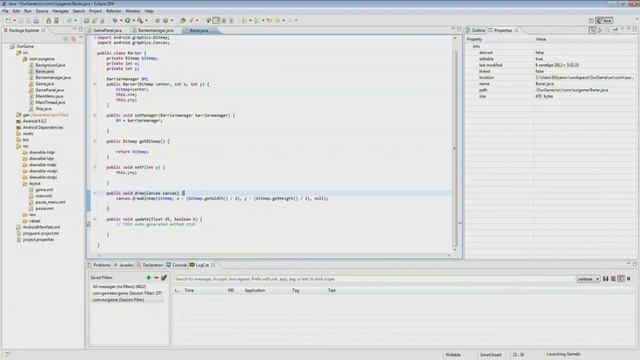Open the File menu

[5, 11]
